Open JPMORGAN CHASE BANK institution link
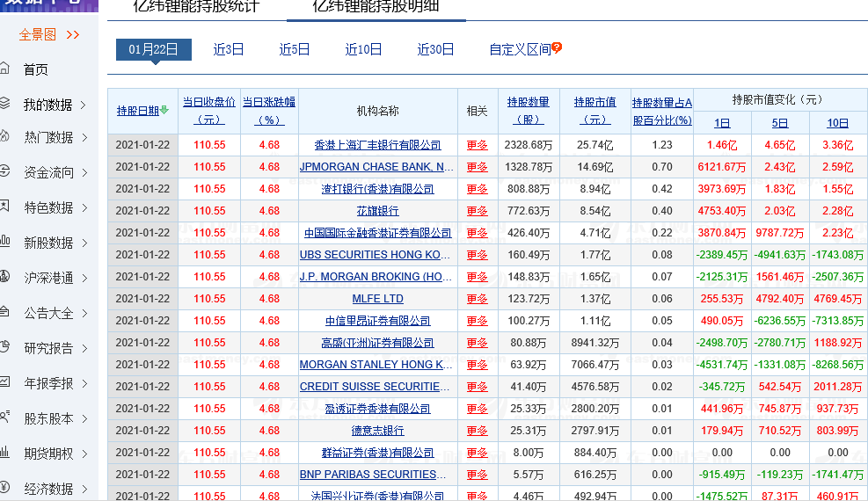868x501 pixels. pos(376,167)
